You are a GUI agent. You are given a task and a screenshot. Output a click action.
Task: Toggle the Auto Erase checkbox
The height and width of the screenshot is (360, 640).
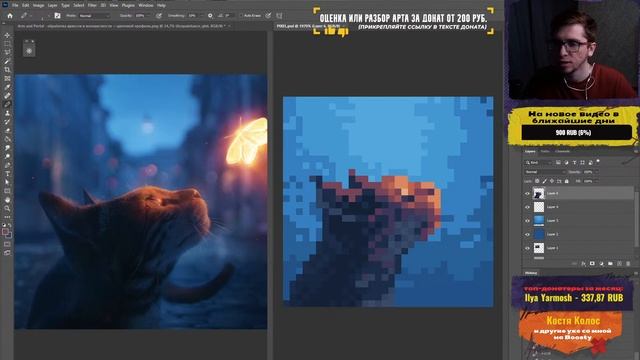[x=241, y=16]
